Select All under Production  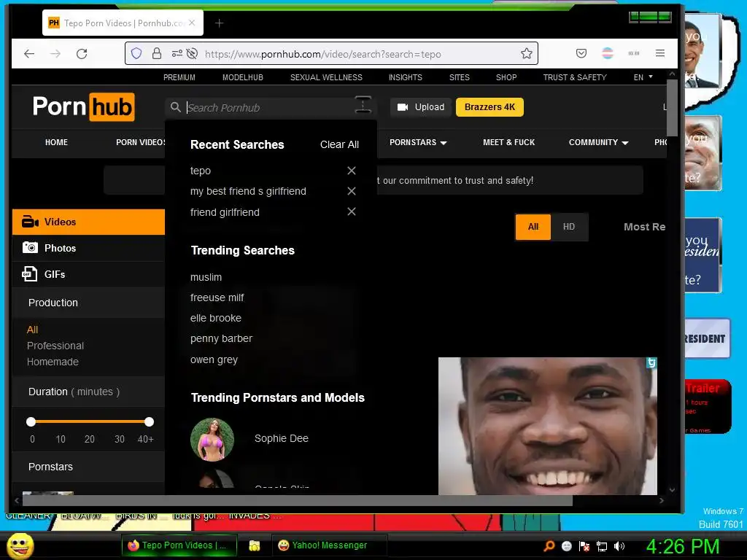pos(32,330)
